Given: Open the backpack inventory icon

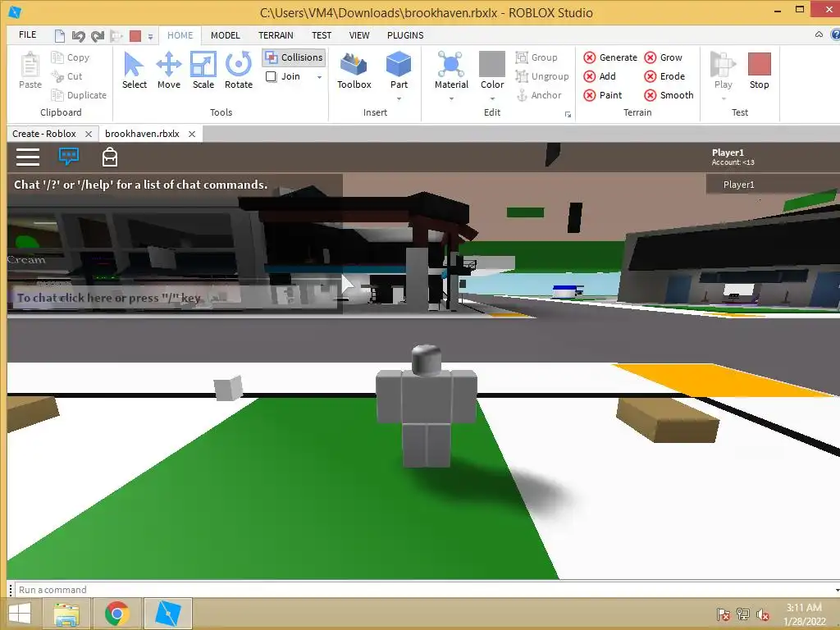Looking at the screenshot, I should [x=110, y=157].
